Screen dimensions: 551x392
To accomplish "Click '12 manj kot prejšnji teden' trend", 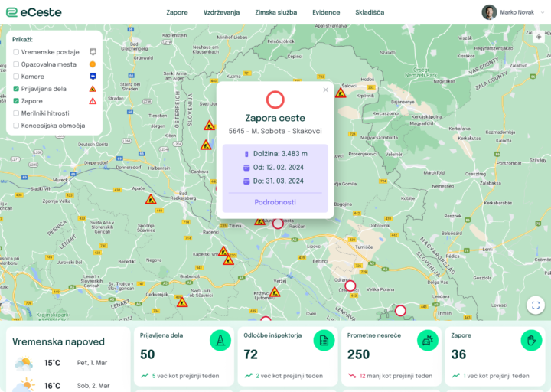I will (390, 376).
